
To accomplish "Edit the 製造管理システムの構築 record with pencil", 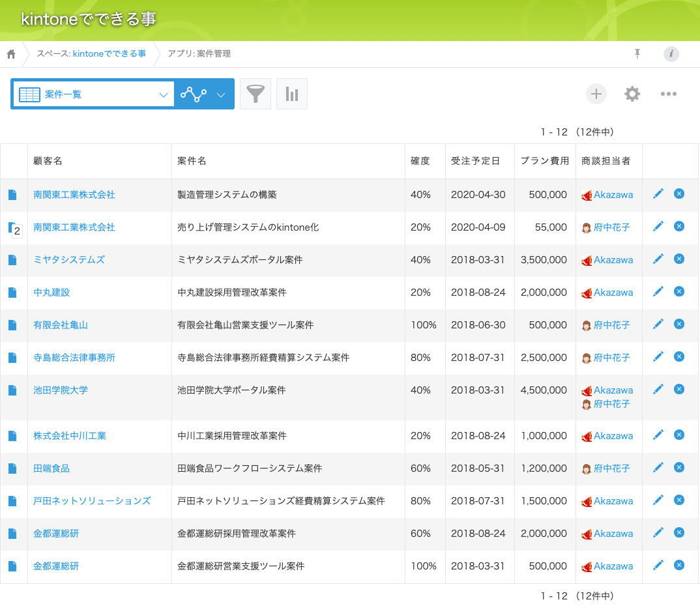I will pyautogui.click(x=658, y=194).
